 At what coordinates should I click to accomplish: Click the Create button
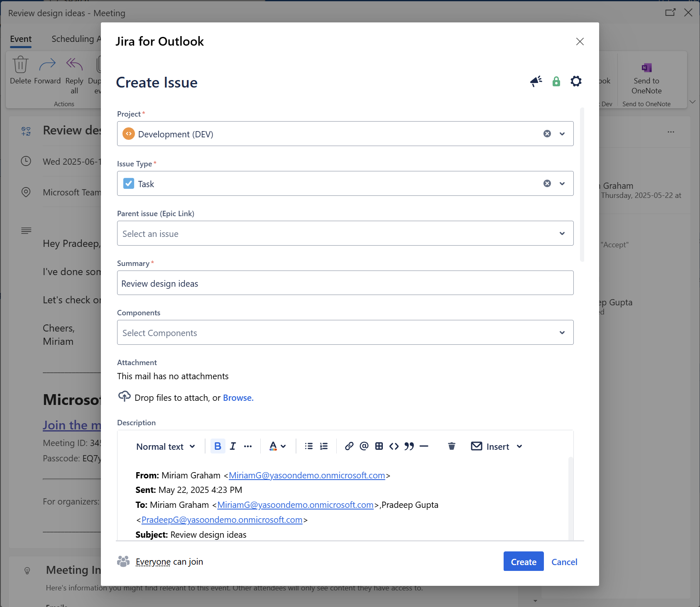click(523, 561)
